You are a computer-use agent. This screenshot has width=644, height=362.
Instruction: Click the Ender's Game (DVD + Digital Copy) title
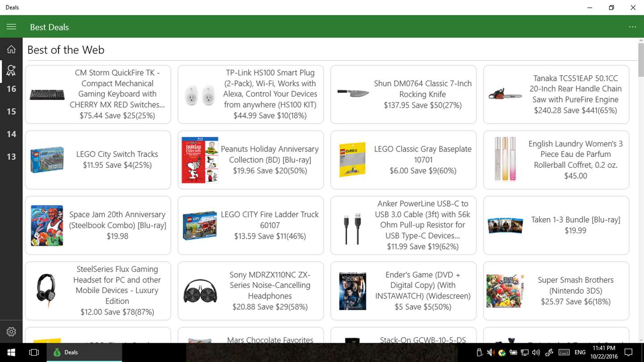423,285
